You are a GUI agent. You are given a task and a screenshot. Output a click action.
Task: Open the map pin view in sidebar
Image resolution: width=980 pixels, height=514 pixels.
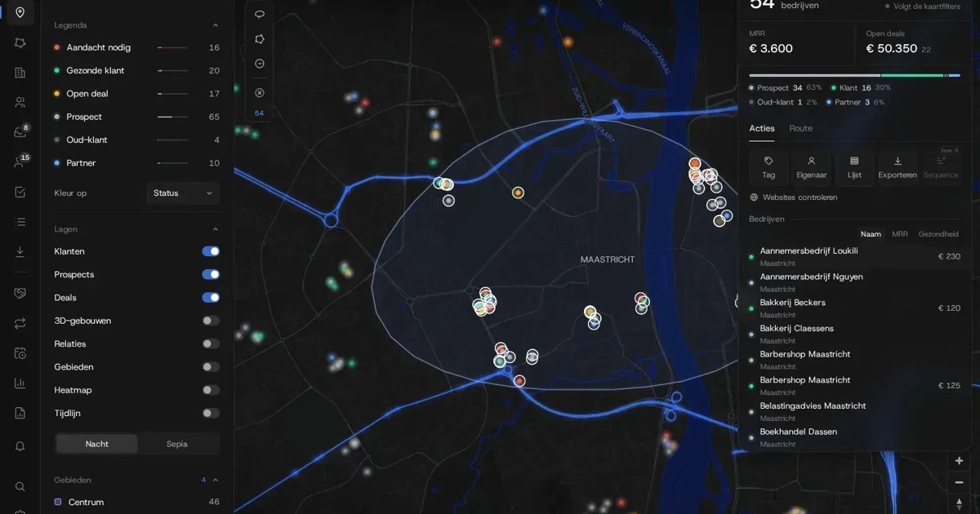click(20, 12)
